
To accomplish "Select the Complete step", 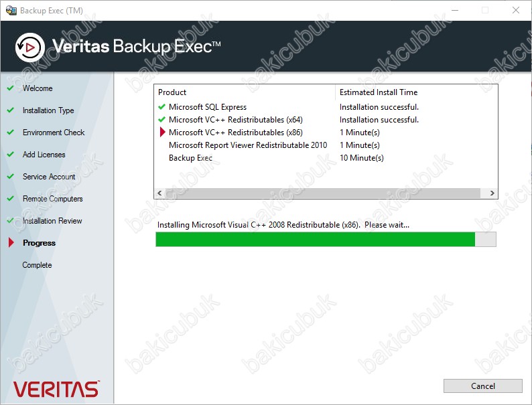I will [37, 265].
